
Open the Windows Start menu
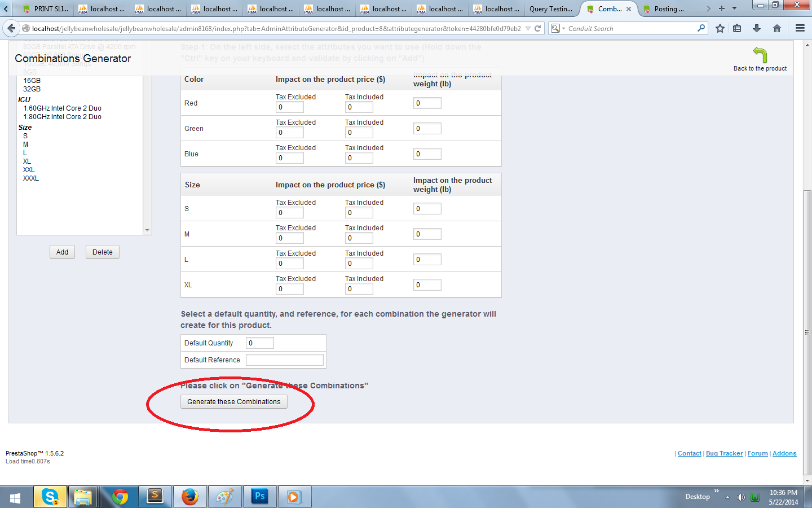click(15, 497)
